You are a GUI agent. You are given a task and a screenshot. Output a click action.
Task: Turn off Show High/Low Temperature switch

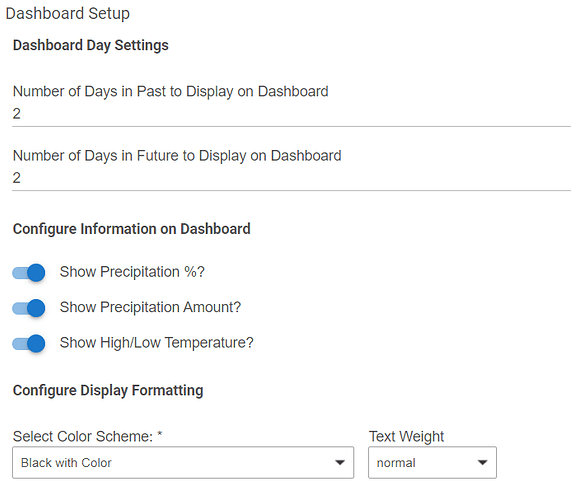[29, 343]
